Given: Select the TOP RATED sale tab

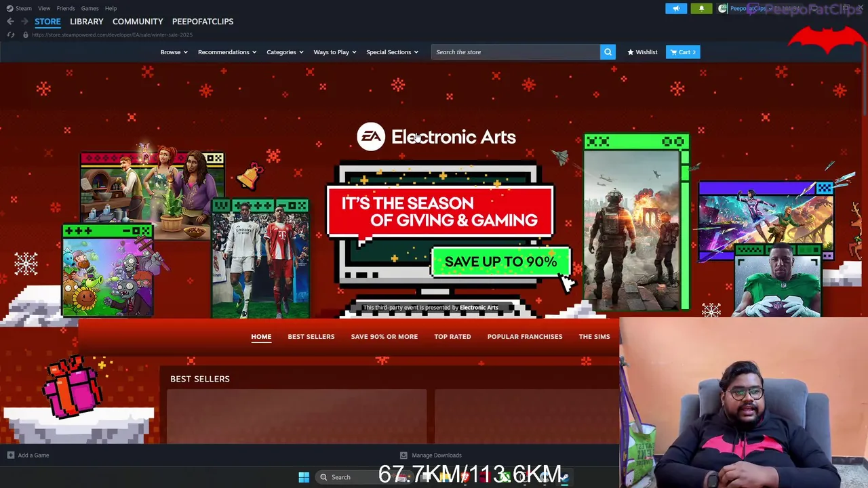Looking at the screenshot, I should pyautogui.click(x=452, y=337).
